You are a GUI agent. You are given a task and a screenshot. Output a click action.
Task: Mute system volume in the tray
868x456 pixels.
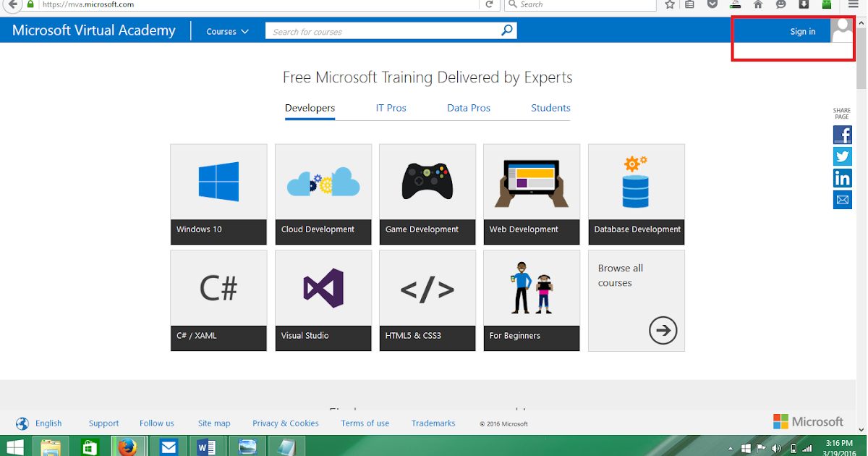tap(777, 447)
